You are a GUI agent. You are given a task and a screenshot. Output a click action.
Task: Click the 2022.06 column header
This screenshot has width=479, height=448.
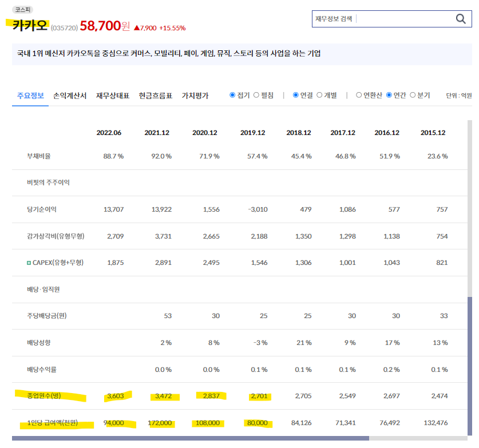pos(110,132)
